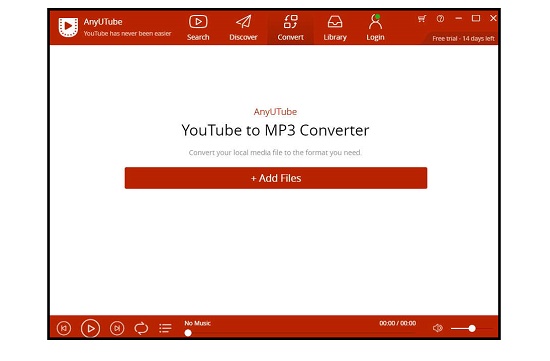This screenshot has height=361, width=550.
Task: Open the playlist queue icon
Action: click(x=165, y=328)
